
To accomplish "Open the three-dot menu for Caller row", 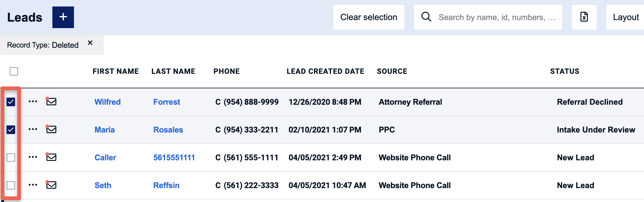I will pos(33,157).
